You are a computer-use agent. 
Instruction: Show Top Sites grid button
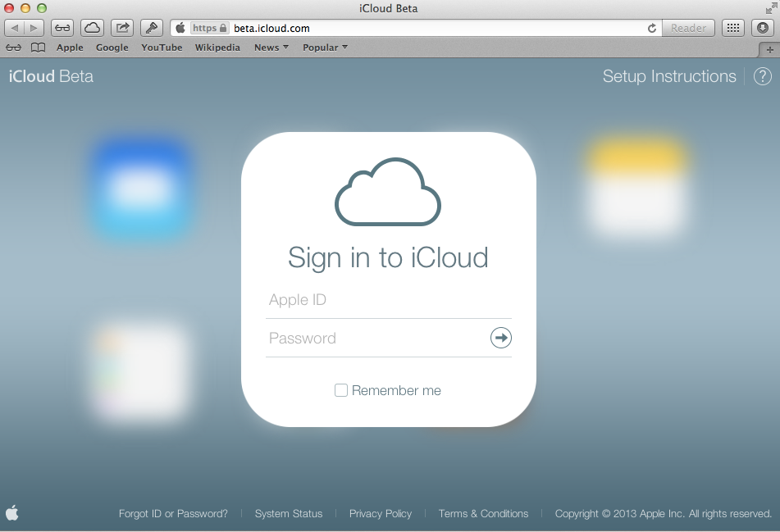pyautogui.click(x=732, y=28)
